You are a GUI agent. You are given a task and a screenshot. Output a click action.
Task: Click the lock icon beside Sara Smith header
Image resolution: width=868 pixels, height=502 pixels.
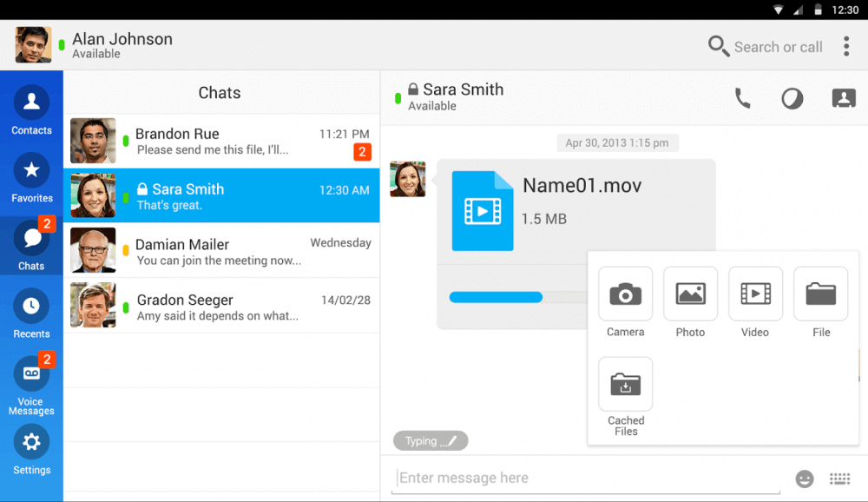pos(413,89)
